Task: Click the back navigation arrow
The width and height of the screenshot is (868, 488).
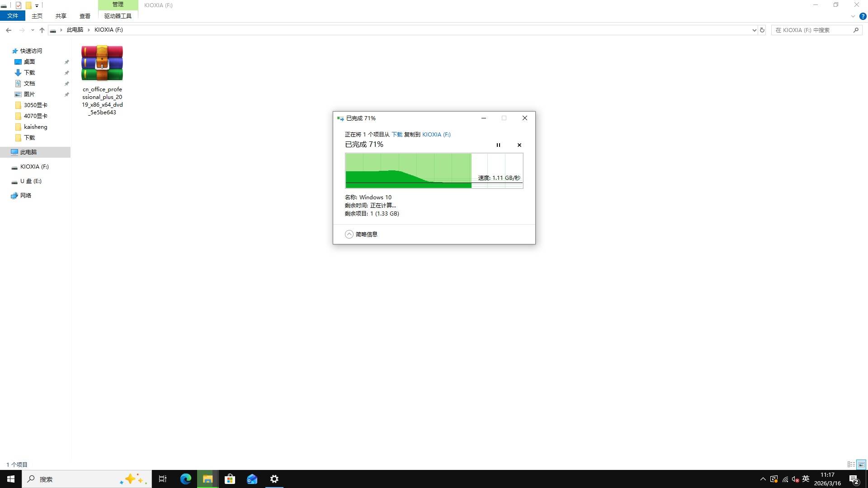Action: (x=9, y=30)
